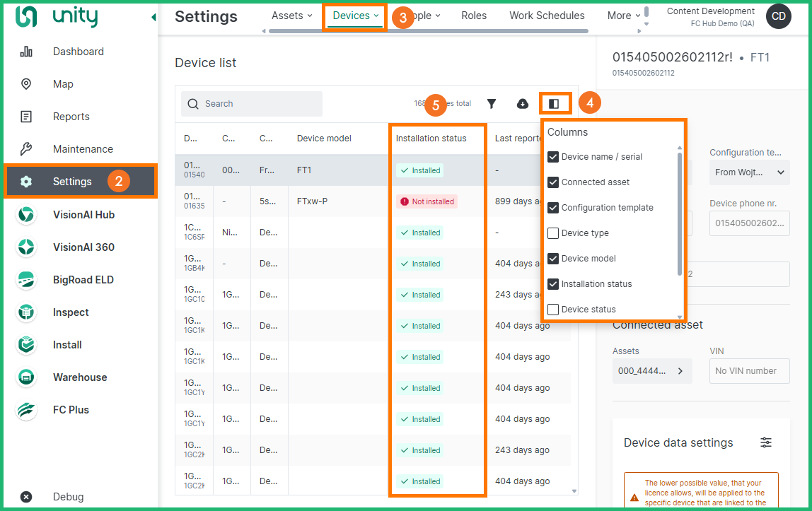The width and height of the screenshot is (812, 511).
Task: Go to Maintenance in the sidebar
Action: pyautogui.click(x=83, y=149)
